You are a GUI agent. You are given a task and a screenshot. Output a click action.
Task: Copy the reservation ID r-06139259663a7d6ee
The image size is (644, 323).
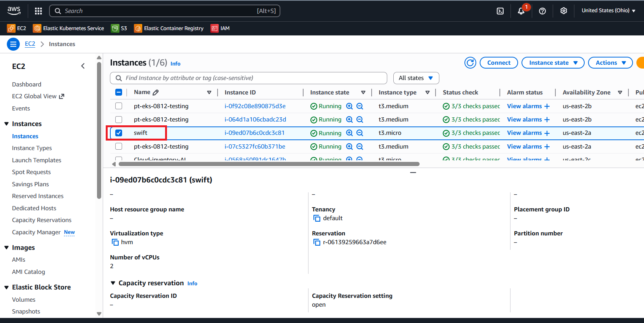pos(316,242)
